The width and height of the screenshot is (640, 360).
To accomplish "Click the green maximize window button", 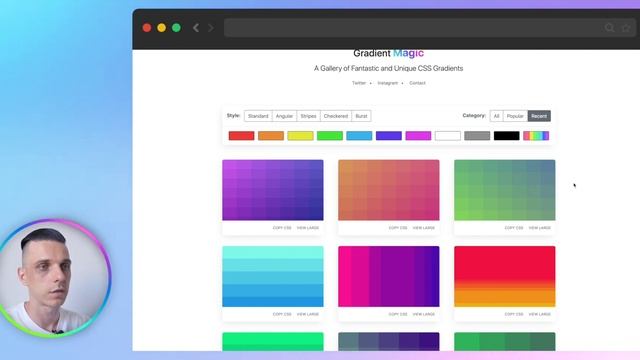I will [176, 28].
